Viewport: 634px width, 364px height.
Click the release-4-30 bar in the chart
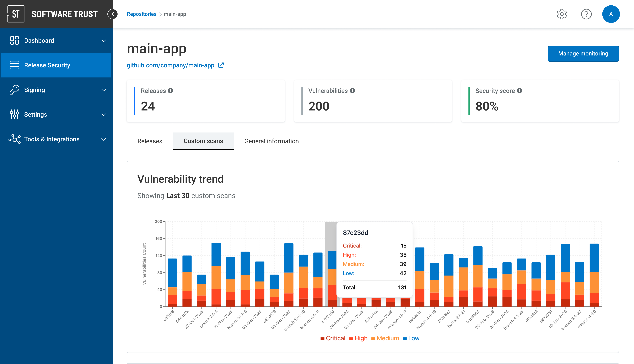594,275
